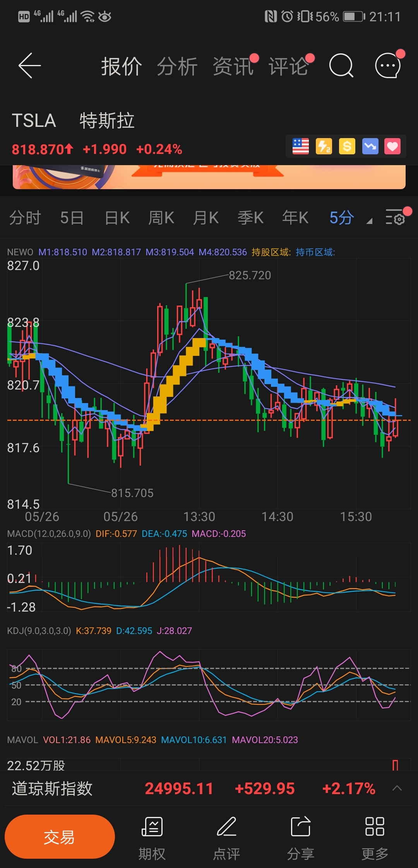418x868 pixels.
Task: Tap the MAVOL20:5.023 value
Action: tap(265, 740)
